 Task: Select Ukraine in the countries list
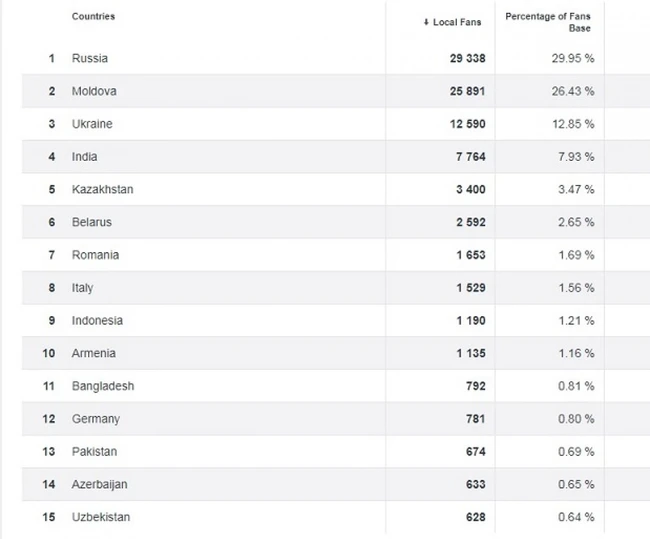click(x=92, y=124)
